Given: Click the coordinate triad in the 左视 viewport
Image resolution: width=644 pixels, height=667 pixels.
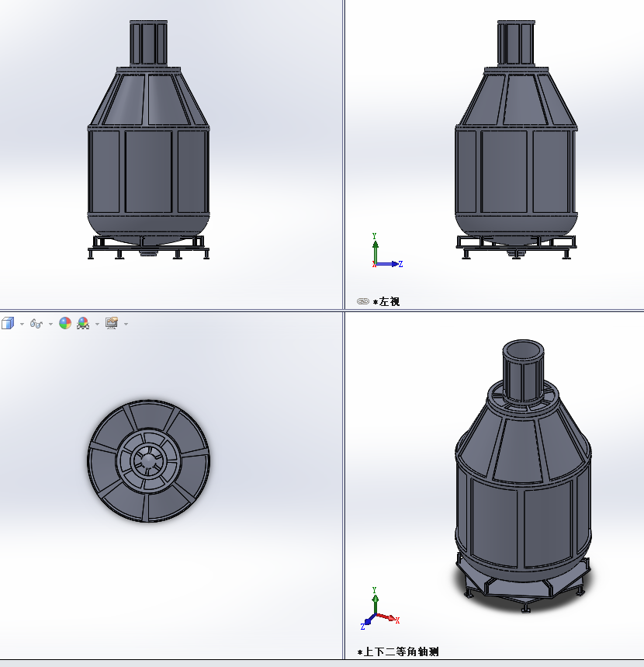Looking at the screenshot, I should point(386,251).
